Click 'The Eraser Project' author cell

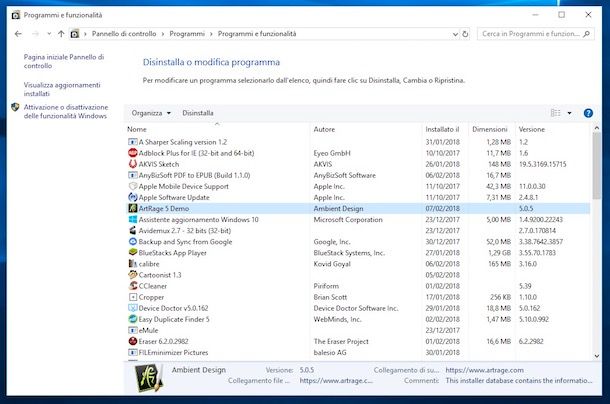pos(341,341)
